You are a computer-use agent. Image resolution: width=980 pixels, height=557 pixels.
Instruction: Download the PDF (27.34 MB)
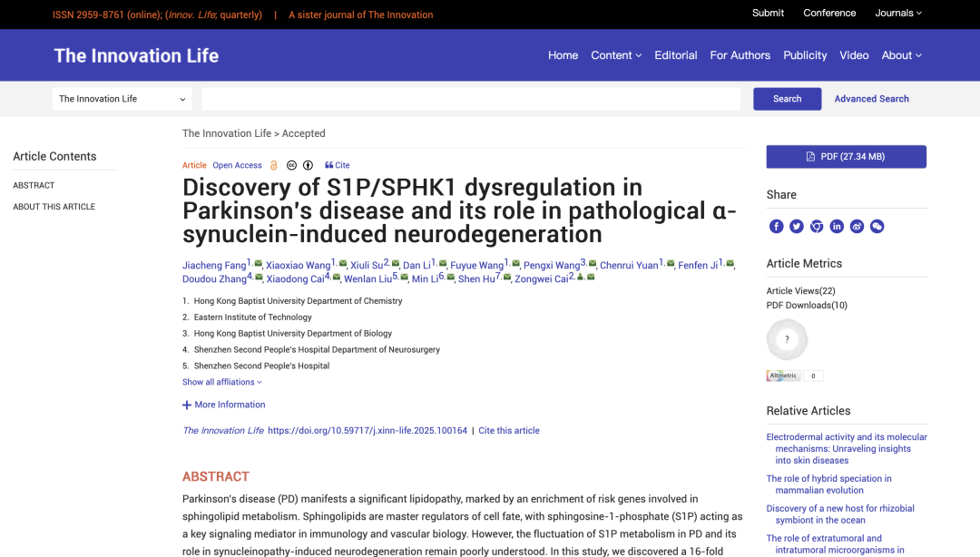point(846,156)
